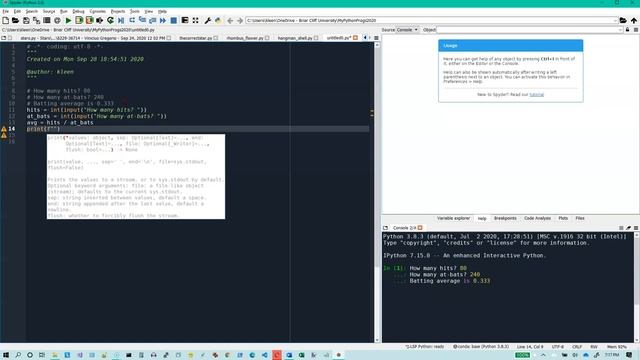Open the Debug menu
This screenshot has width=640, height=360.
click(x=78, y=11)
